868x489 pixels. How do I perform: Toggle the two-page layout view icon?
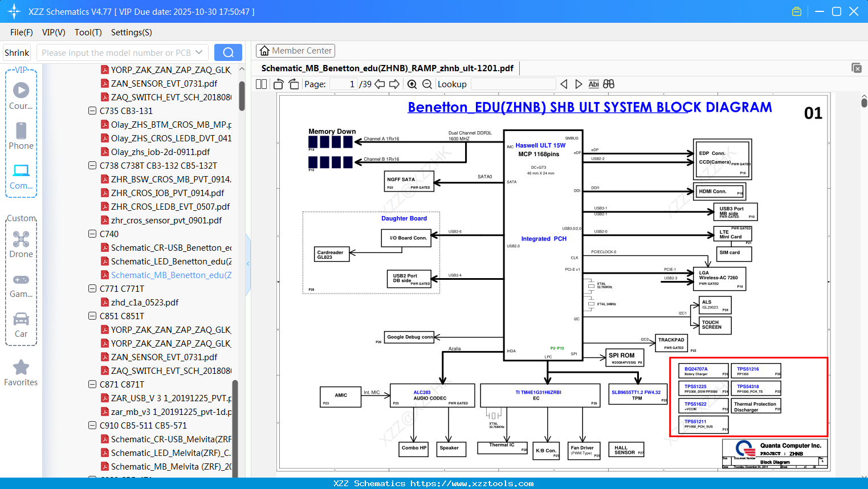[261, 84]
